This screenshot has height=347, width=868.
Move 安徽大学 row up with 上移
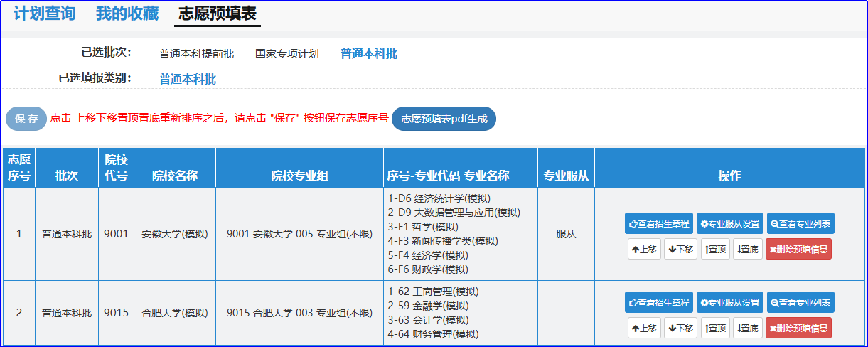point(644,249)
